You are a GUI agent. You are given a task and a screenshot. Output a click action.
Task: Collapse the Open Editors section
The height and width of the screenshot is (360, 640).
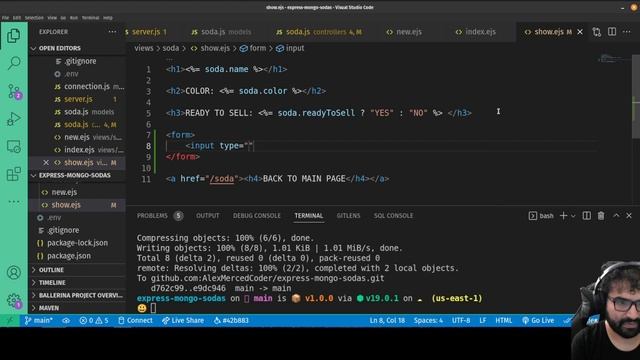[77, 48]
